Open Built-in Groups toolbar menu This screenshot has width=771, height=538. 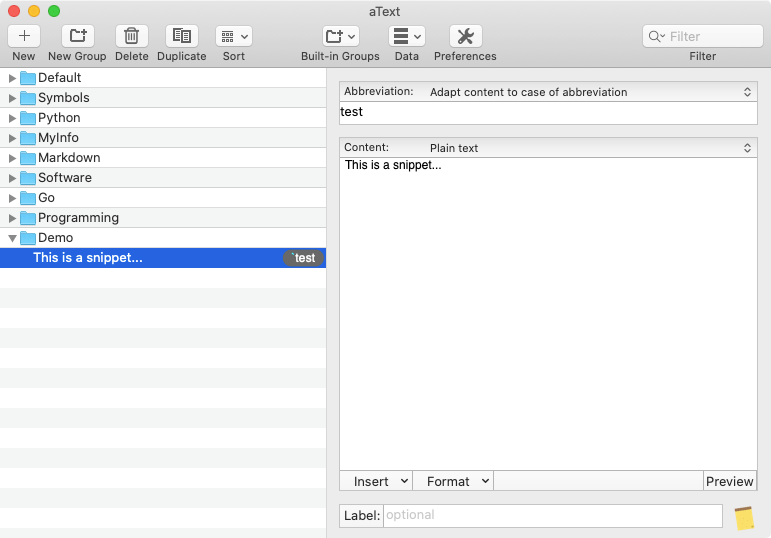click(340, 36)
